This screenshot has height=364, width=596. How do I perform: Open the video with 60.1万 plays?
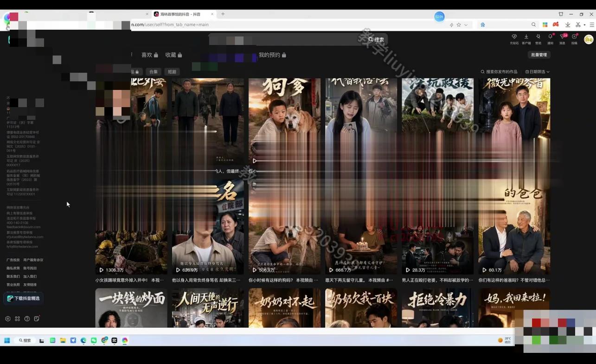tap(514, 227)
